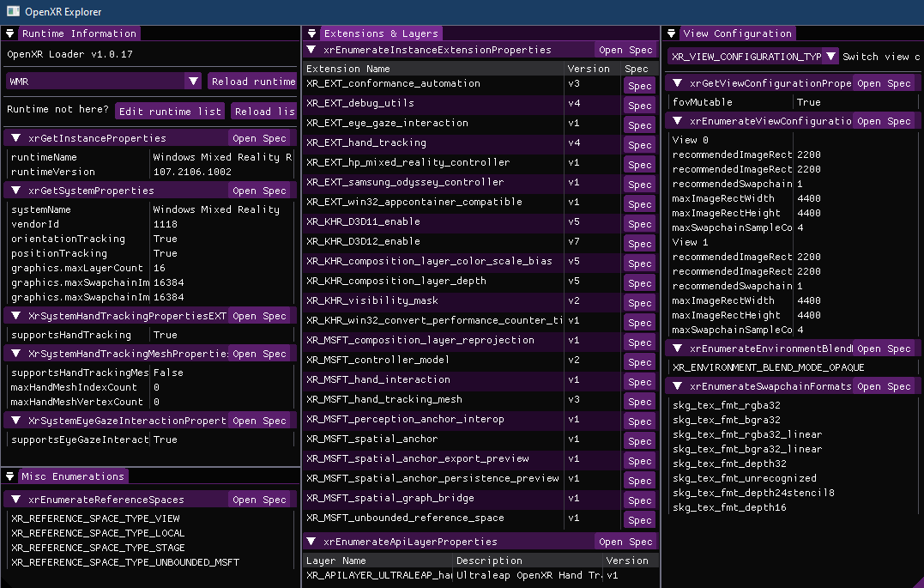
Task: Open Spec for xrGetSystemProperties
Action: click(259, 191)
